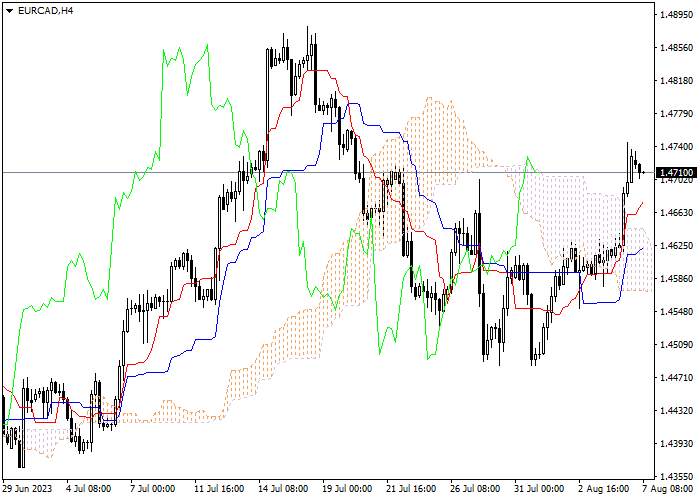Select the 31 Jul 00:00 time label
This screenshot has width=700, height=500.
tap(539, 488)
